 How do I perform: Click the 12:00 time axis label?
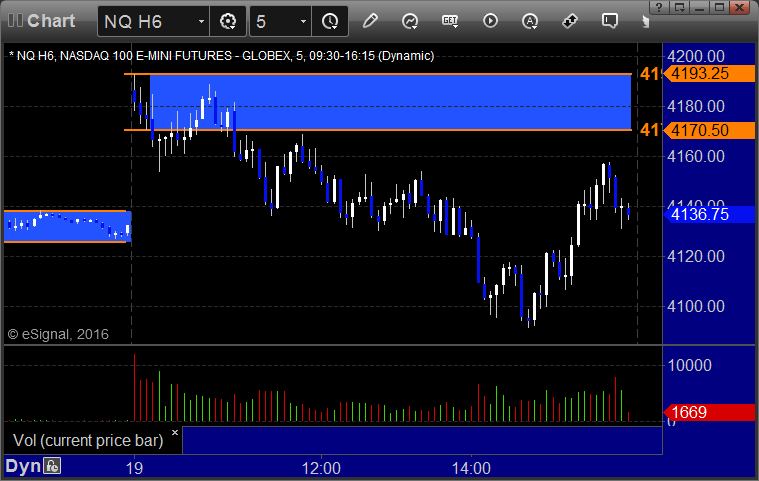(321, 468)
